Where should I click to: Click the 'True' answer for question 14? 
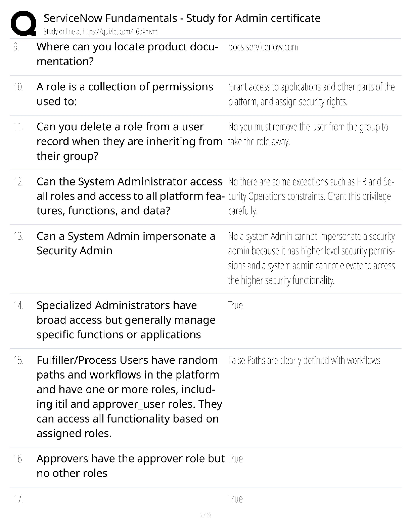tap(235, 305)
